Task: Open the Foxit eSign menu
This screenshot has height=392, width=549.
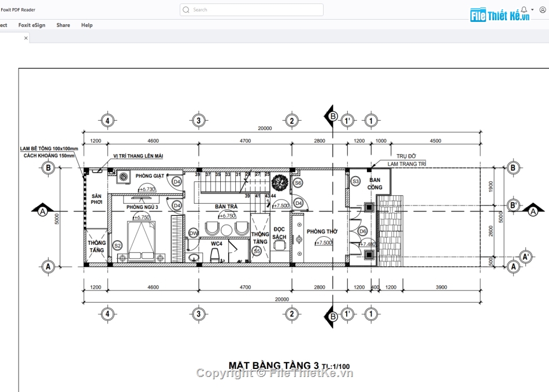Action: [32, 25]
